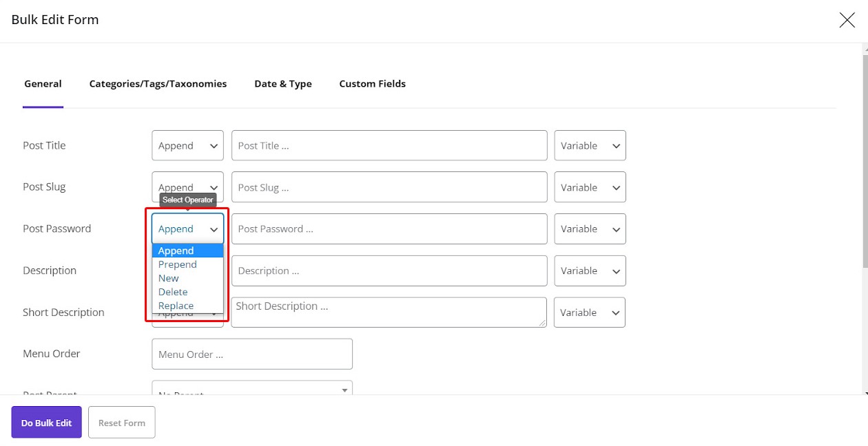Open Post Slug Variable dropdown
The height and width of the screenshot is (446, 868).
(590, 187)
